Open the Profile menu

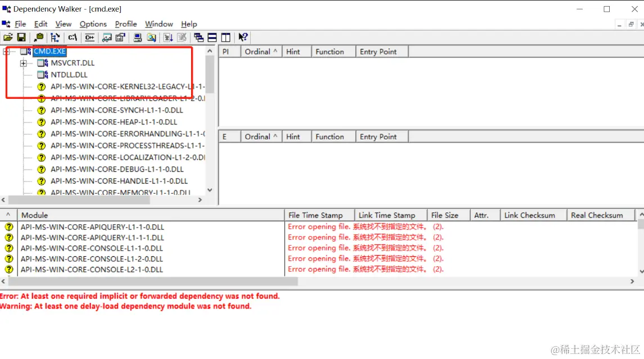(x=126, y=24)
